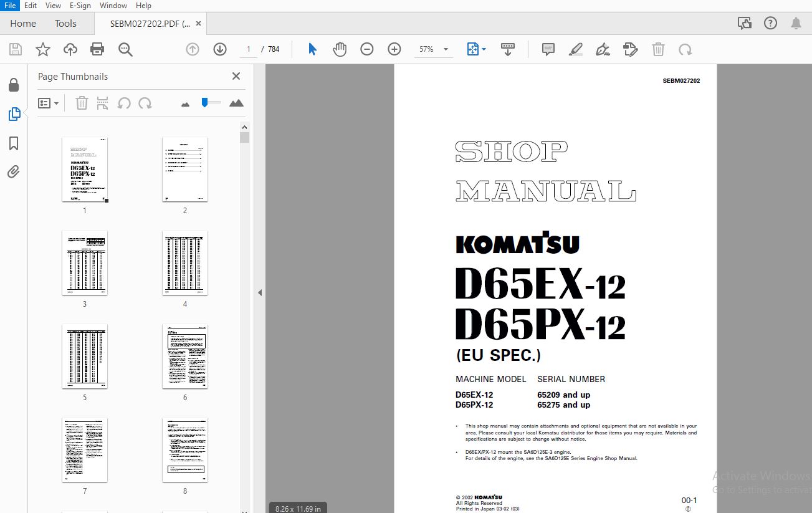
Task: Go to previous page arrow
Action: pyautogui.click(x=193, y=49)
